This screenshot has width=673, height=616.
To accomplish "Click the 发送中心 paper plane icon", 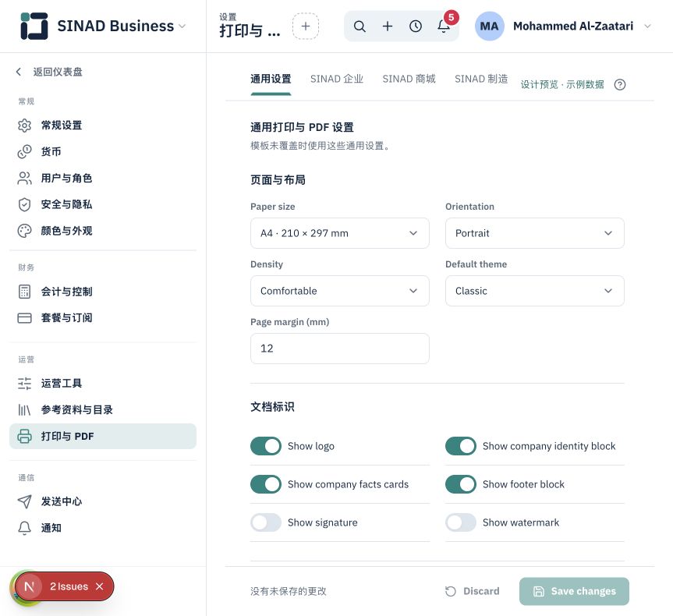I will pyautogui.click(x=24, y=501).
